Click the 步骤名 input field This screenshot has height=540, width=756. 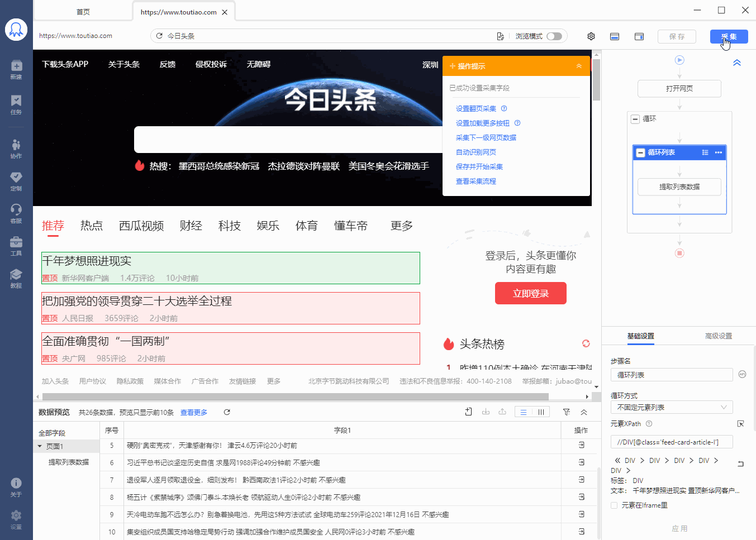point(672,375)
